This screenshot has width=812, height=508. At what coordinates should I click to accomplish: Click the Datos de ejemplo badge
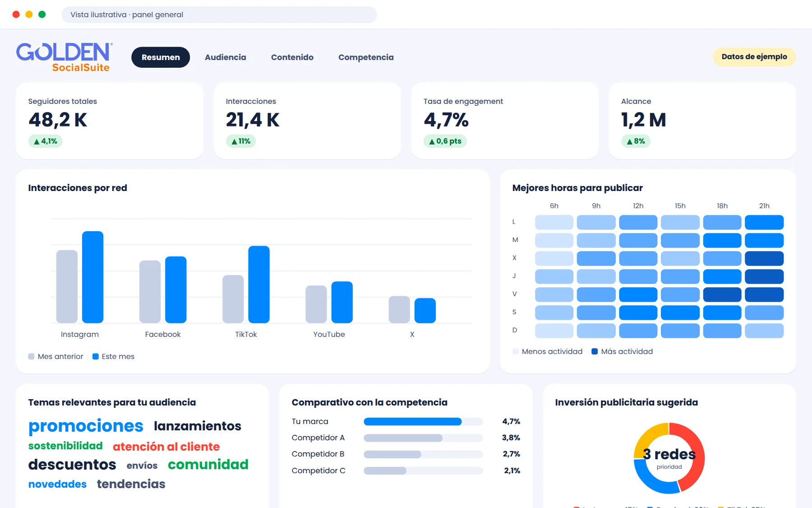click(754, 57)
